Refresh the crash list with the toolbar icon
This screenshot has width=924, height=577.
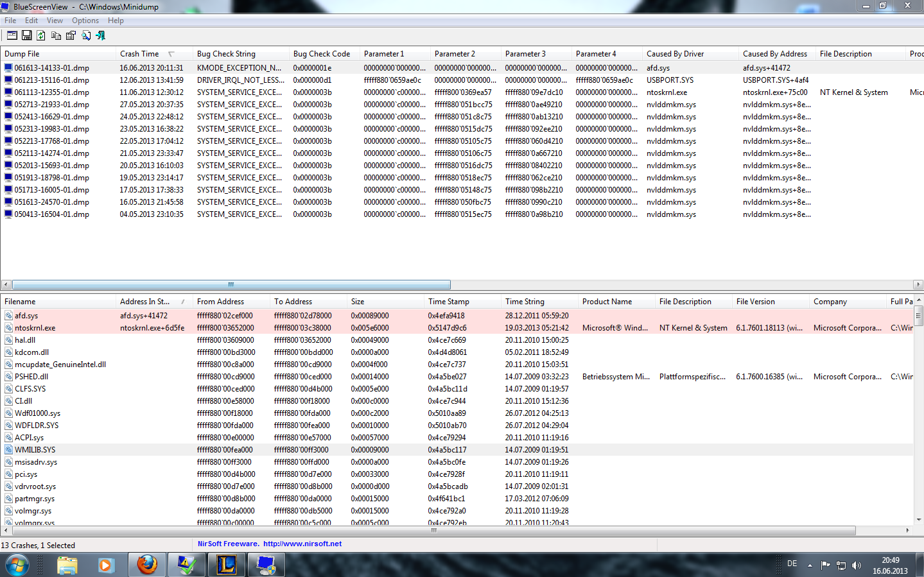pyautogui.click(x=41, y=35)
